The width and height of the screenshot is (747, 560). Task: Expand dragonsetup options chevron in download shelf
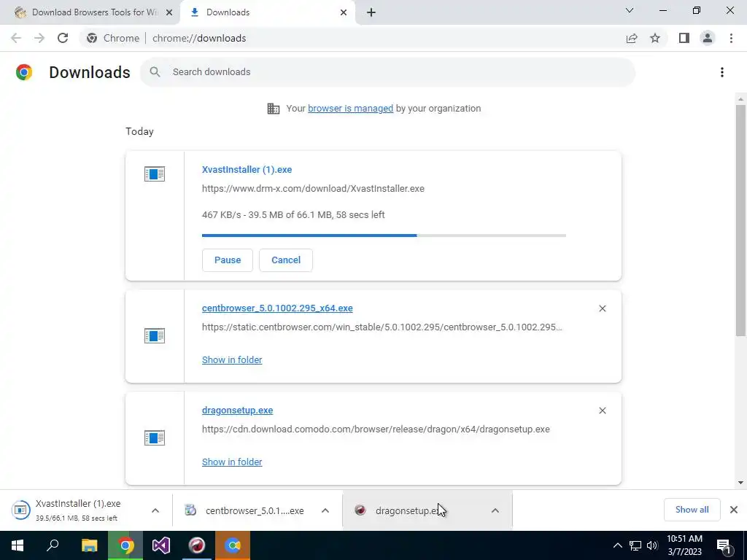(495, 510)
